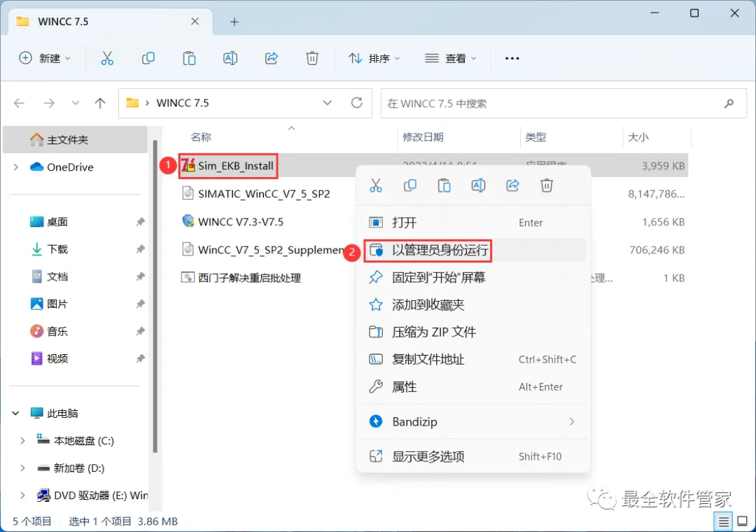Screen dimensions: 756x532
Task: Click the Paste icon in the context menu
Action: [444, 185]
